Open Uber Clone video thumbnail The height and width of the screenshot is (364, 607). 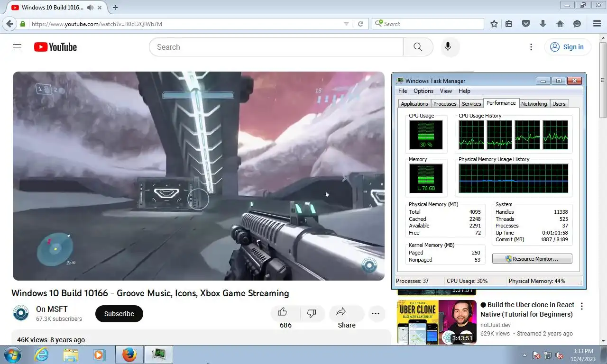(x=437, y=322)
